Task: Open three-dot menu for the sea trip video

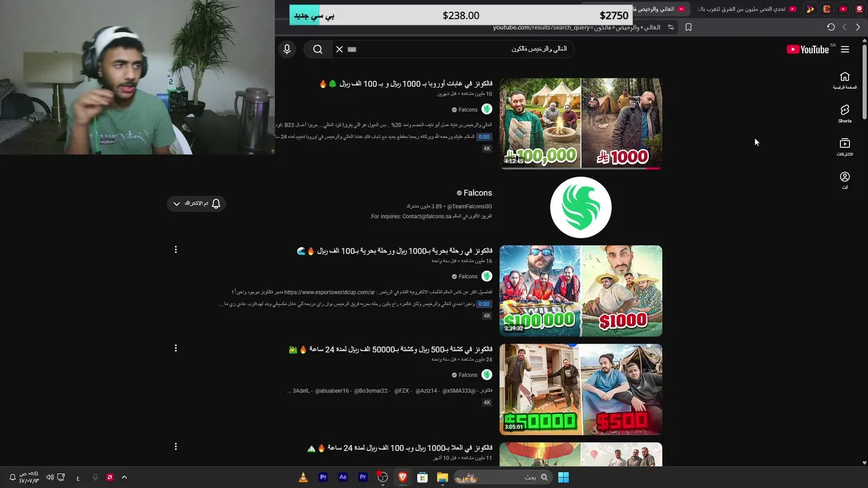Action: coord(176,249)
